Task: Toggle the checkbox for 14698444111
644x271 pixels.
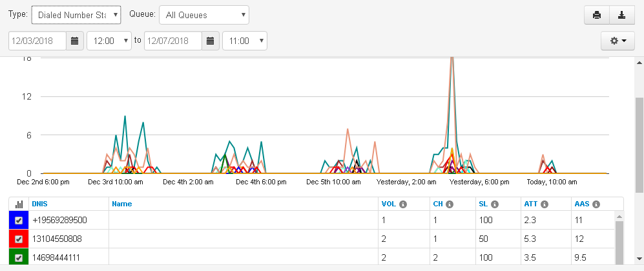Action: [19, 258]
